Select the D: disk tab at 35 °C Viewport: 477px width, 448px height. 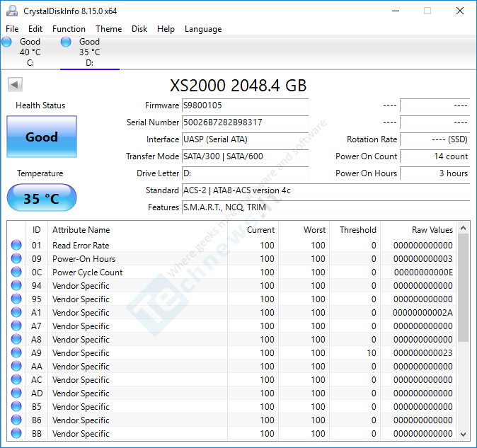pyautogui.click(x=90, y=52)
